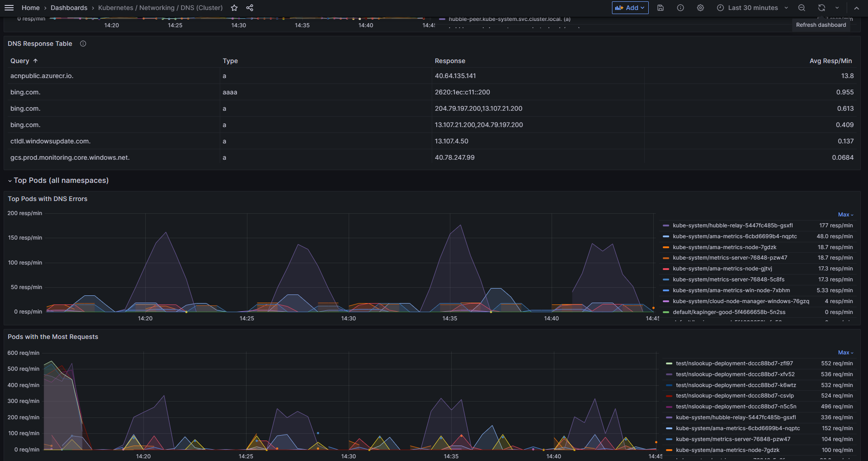Screen dimensions: 868x461
Task: Go to Dashboards breadcrumb
Action: click(x=69, y=8)
